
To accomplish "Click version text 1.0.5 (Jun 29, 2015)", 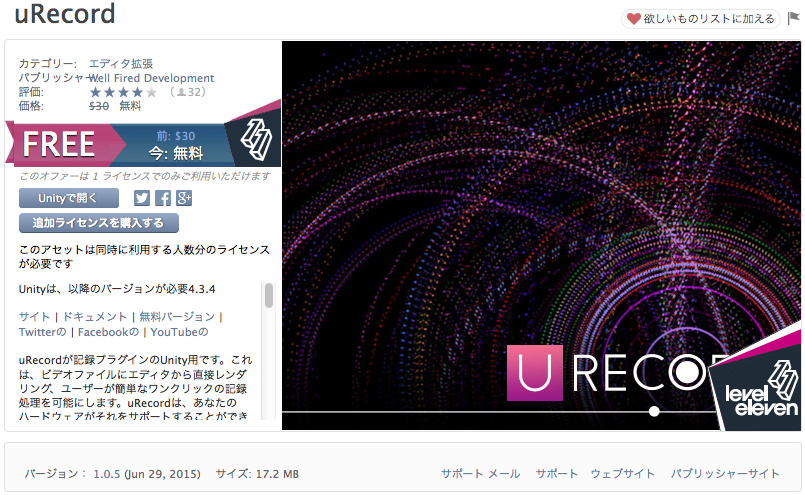I will 147,474.
